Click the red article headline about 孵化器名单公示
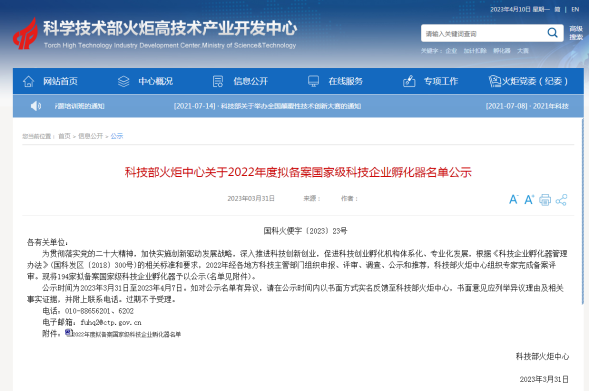Image resolution: width=590 pixels, height=392 pixels. [298, 172]
